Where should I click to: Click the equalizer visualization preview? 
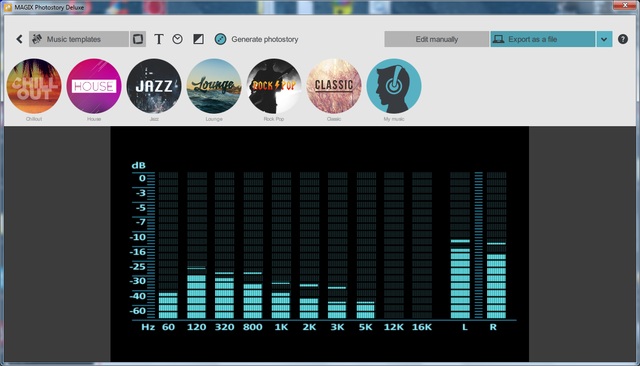tap(320, 244)
